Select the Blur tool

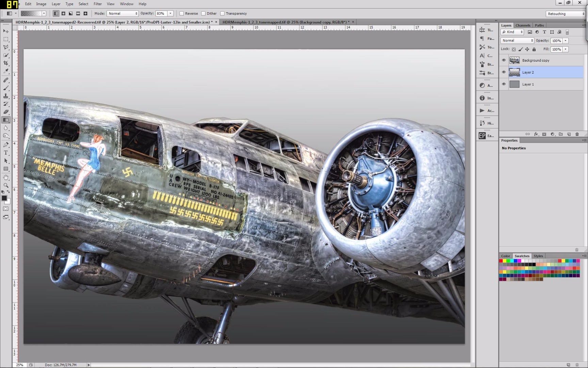(6, 128)
